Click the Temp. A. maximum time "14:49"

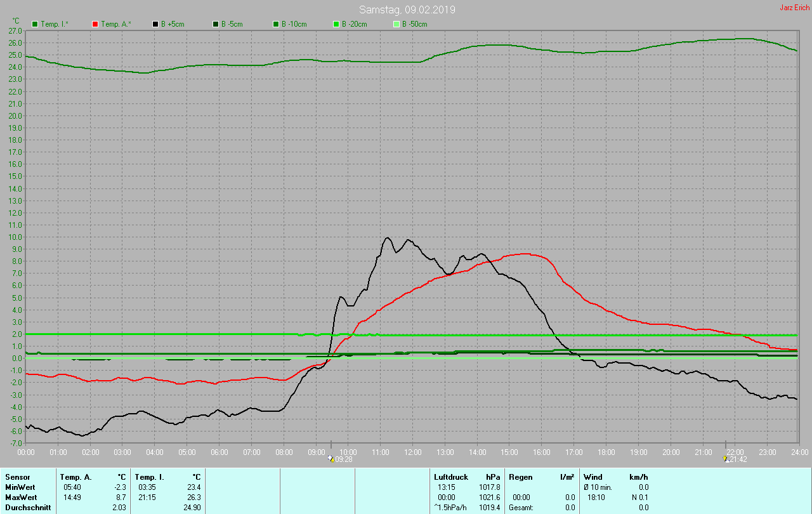(72, 498)
